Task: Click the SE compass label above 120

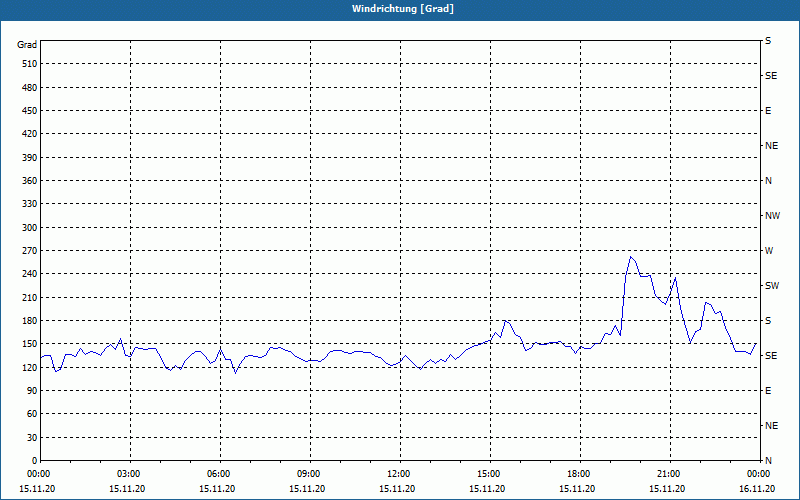Action: [771, 356]
